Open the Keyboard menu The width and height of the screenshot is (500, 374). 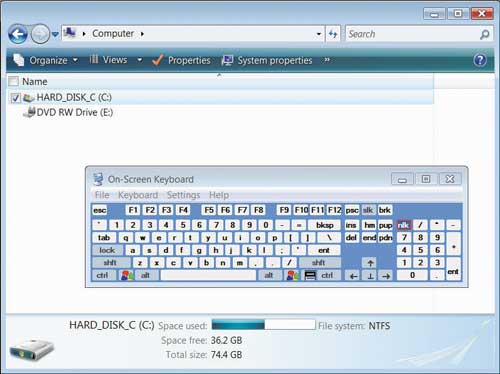[138, 195]
